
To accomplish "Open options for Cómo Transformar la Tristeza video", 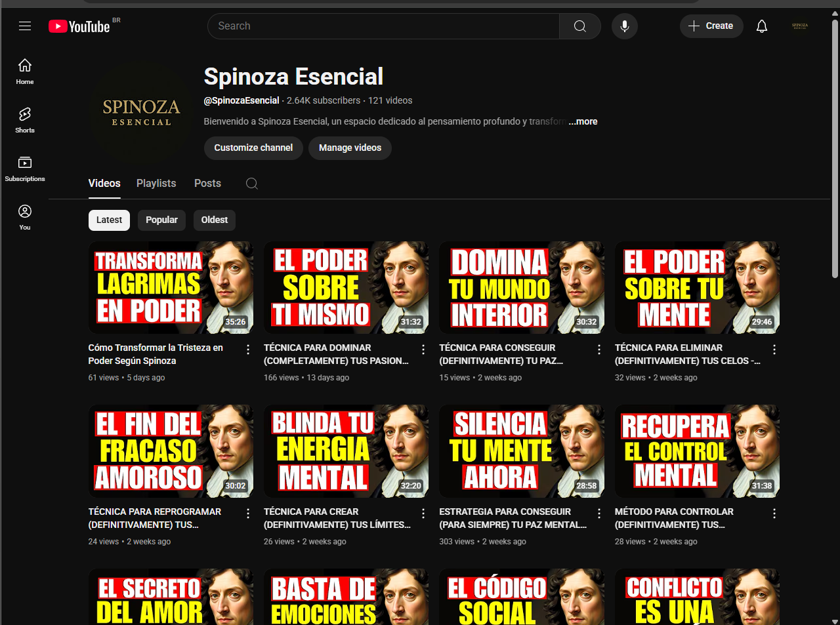I will (x=248, y=350).
